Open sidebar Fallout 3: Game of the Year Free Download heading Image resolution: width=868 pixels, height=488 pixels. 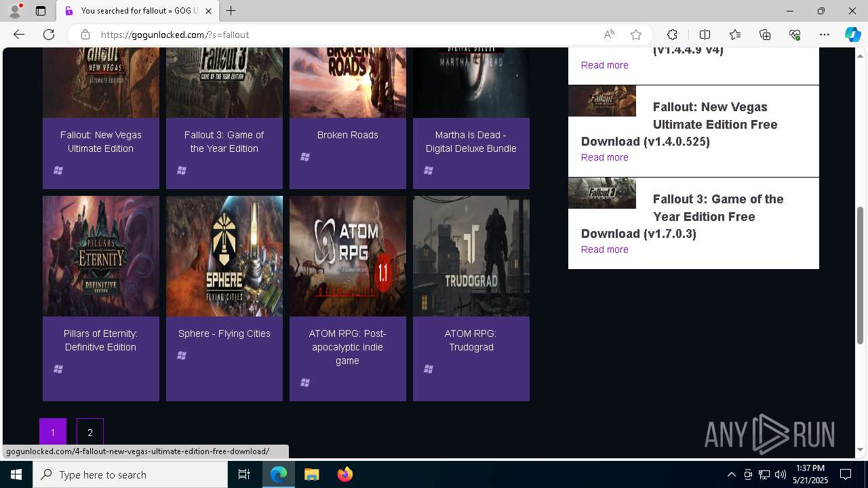[682, 216]
